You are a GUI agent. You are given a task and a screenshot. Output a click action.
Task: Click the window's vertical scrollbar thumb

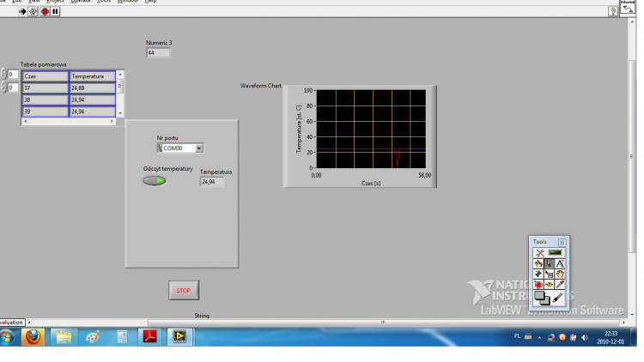point(632,156)
